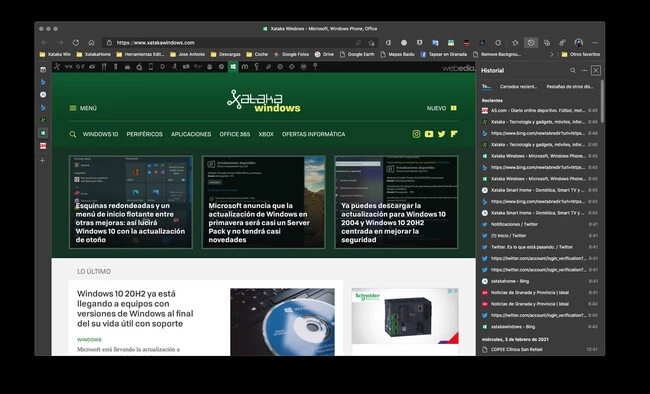Close the Historial panel
The height and width of the screenshot is (394, 650).
coord(596,71)
